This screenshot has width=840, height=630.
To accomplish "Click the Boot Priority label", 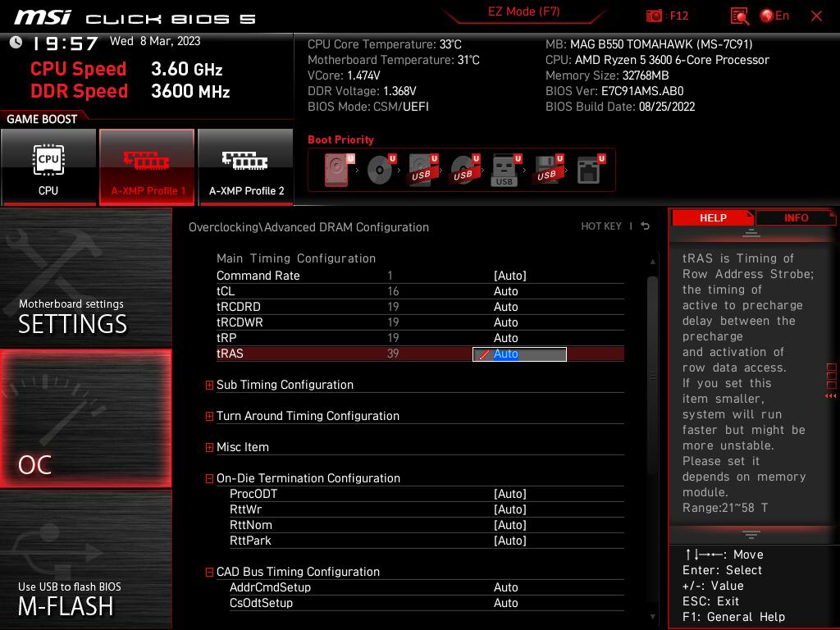I will (340, 139).
